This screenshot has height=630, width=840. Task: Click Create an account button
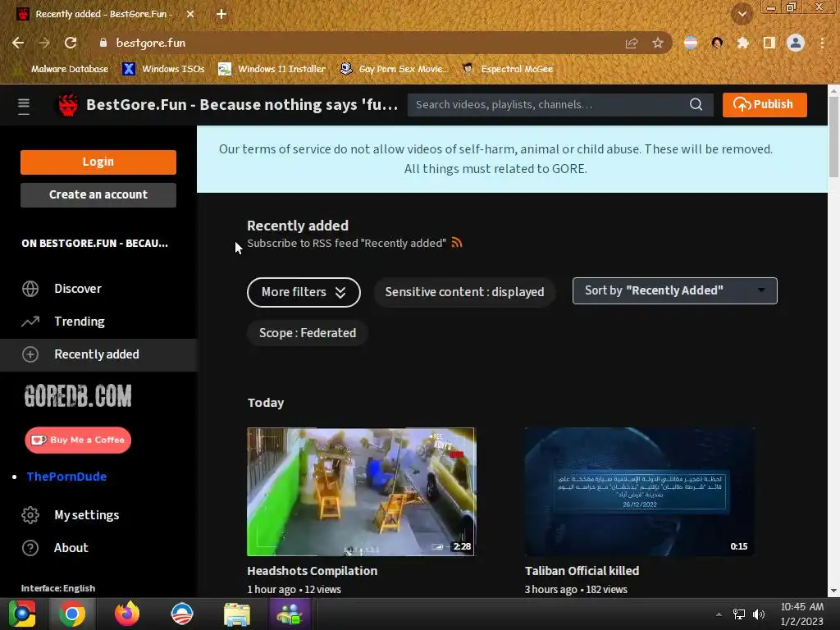coord(98,194)
